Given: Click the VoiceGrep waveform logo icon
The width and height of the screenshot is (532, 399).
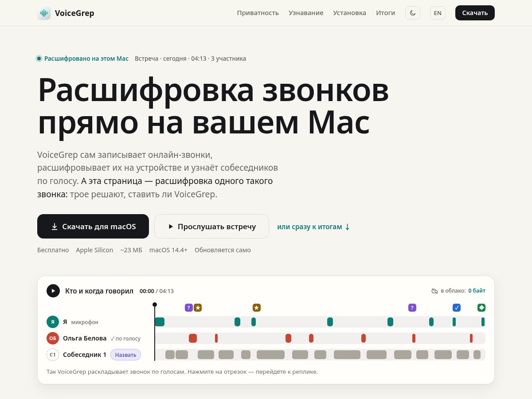Looking at the screenshot, I should pyautogui.click(x=44, y=13).
